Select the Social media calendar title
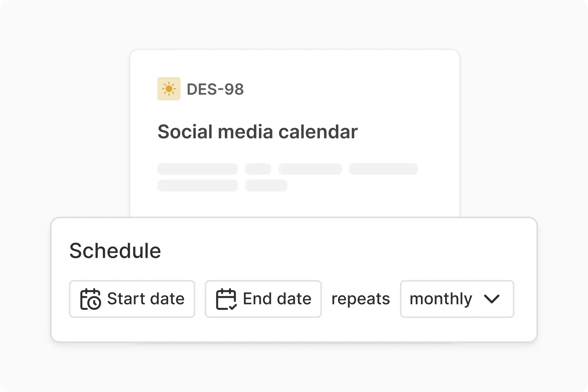 click(258, 132)
